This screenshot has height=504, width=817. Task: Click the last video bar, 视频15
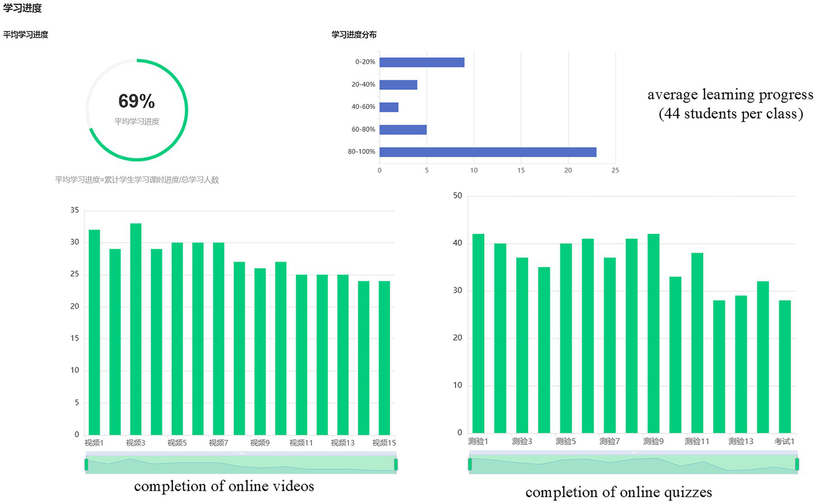click(384, 358)
